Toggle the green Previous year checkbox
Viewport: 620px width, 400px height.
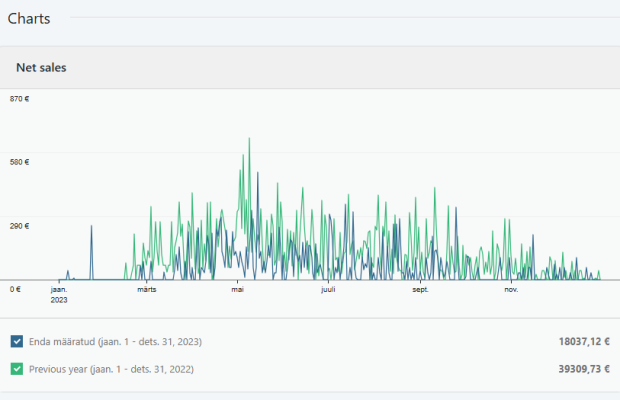[17, 369]
